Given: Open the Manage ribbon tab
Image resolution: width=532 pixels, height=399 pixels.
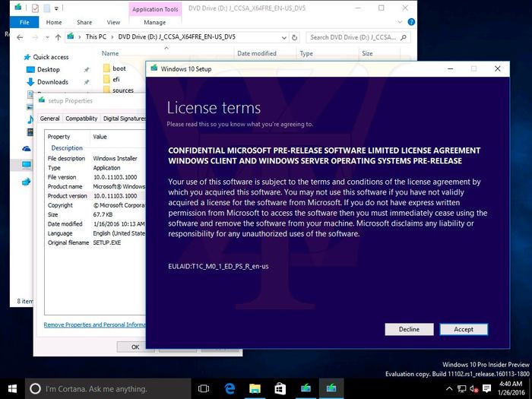Looking at the screenshot, I should tap(154, 22).
